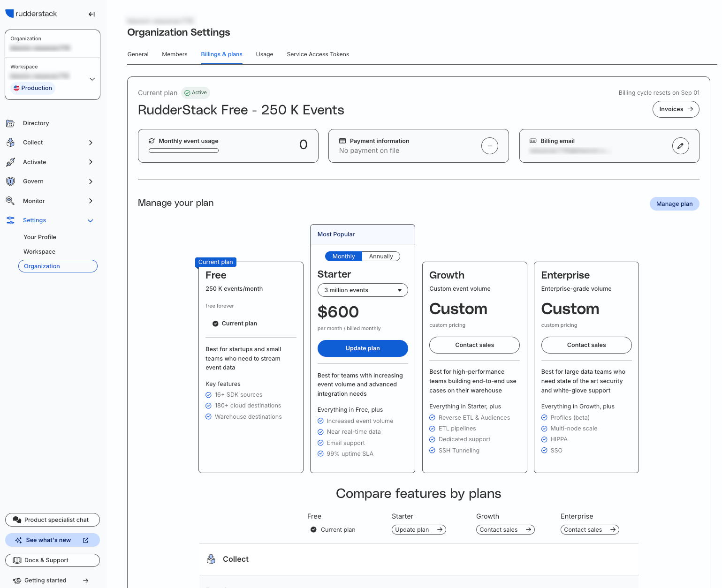Select Monthly billing toggle

click(344, 256)
